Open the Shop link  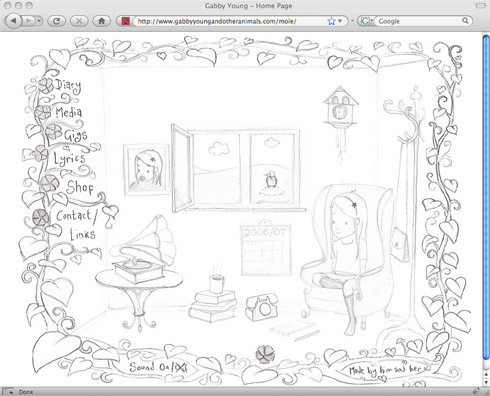coord(80,187)
